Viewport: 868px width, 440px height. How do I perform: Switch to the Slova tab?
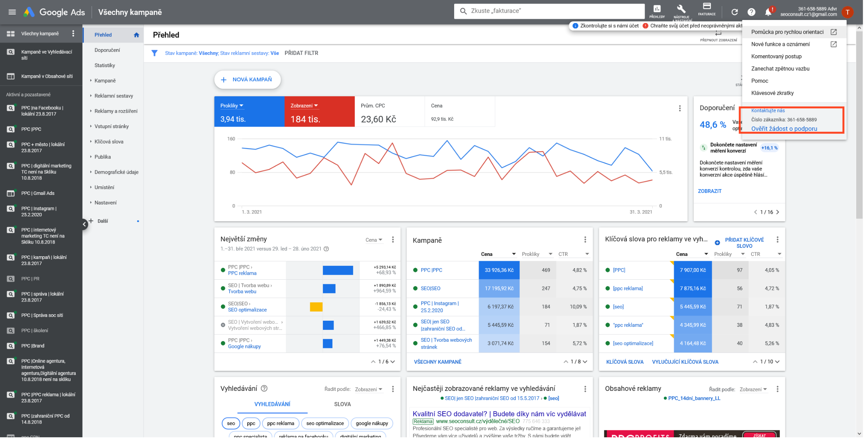(x=344, y=406)
